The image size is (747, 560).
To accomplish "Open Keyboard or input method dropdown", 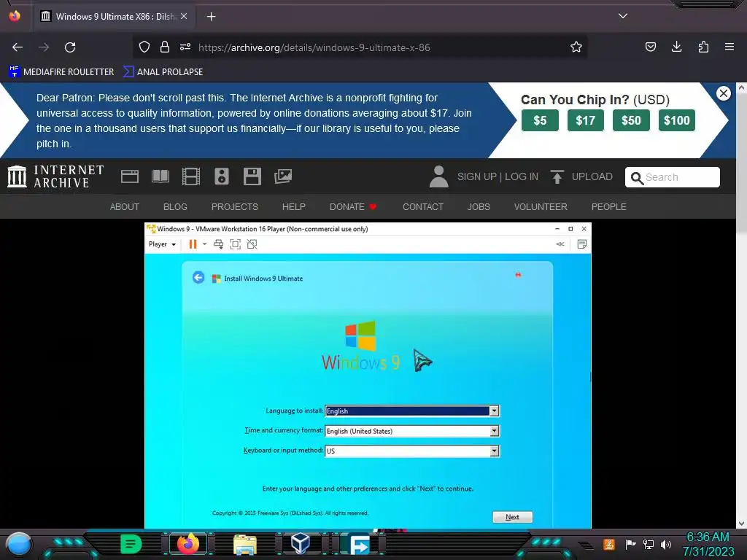I will [x=411, y=451].
